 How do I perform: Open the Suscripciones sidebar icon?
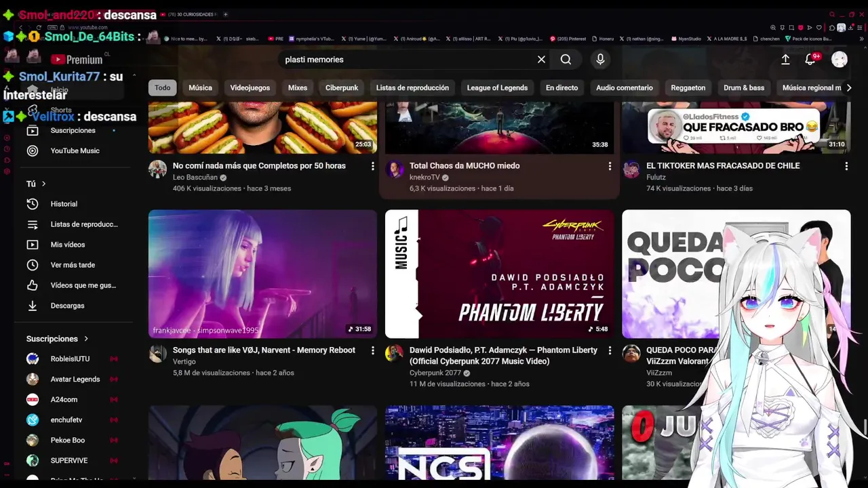(33, 130)
